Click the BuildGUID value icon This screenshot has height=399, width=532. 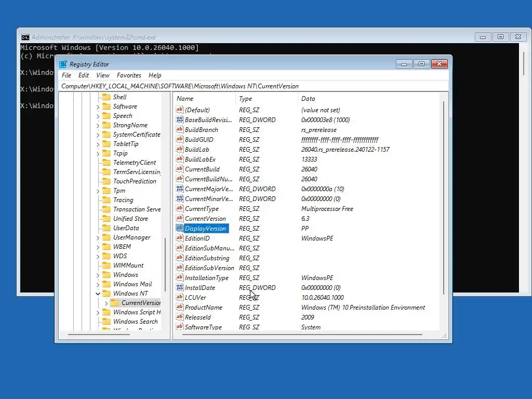[179, 139]
